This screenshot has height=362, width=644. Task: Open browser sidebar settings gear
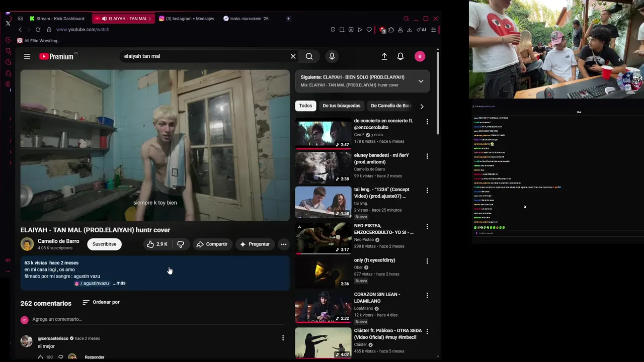pyautogui.click(x=8, y=84)
